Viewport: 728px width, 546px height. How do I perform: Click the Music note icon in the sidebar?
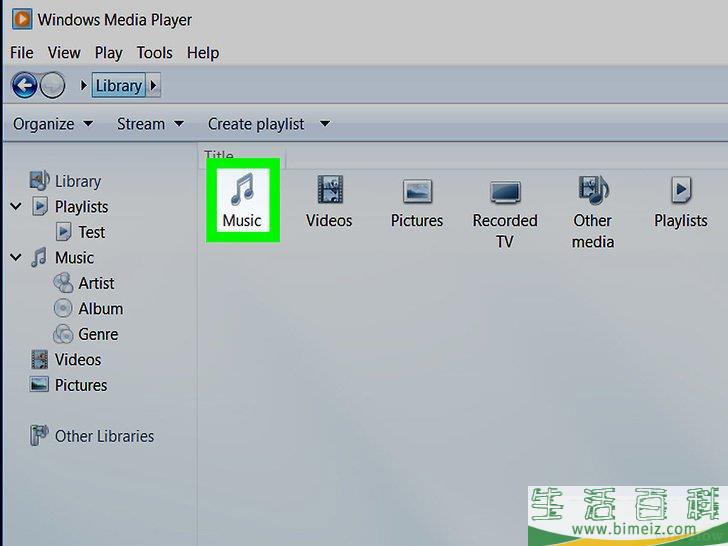point(39,257)
